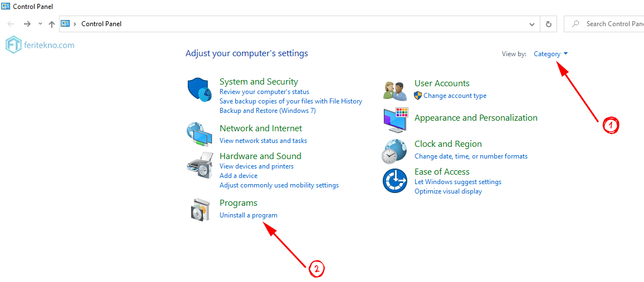Image resolution: width=644 pixels, height=282 pixels.
Task: Open Backup and Restore (Windows 7)
Action: 268,111
